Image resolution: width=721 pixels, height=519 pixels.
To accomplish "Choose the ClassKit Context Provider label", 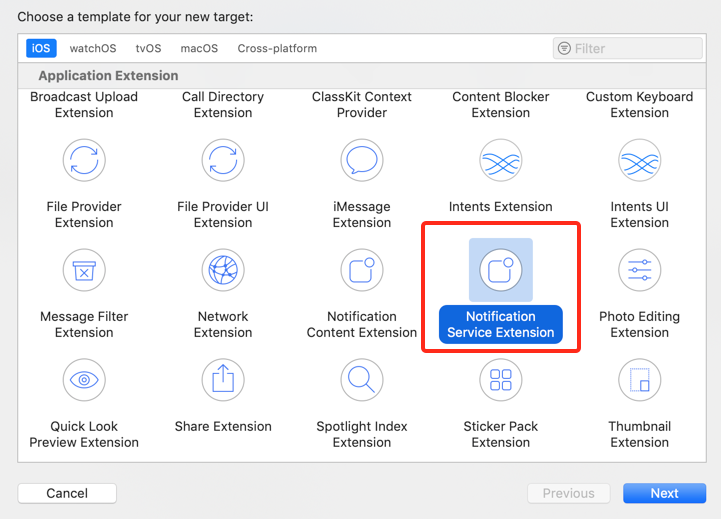I will (362, 105).
